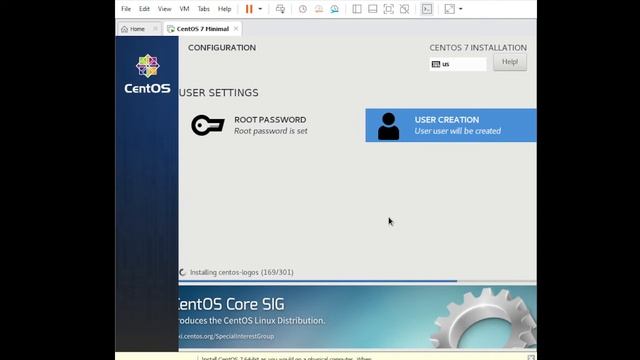Image resolution: width=640 pixels, height=360 pixels.
Task: Select the CentOS 7 Minimal tab
Action: point(202,29)
